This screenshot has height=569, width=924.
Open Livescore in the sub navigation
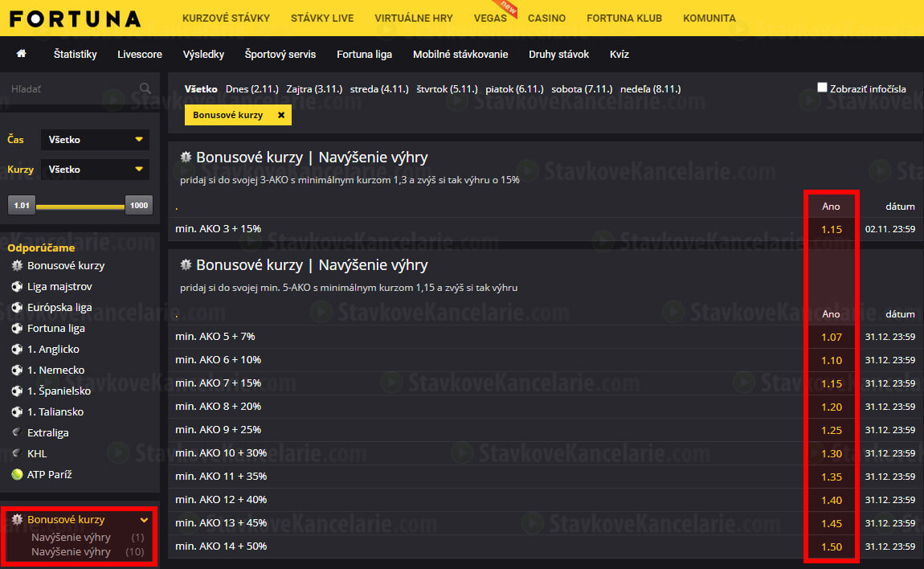(x=140, y=54)
